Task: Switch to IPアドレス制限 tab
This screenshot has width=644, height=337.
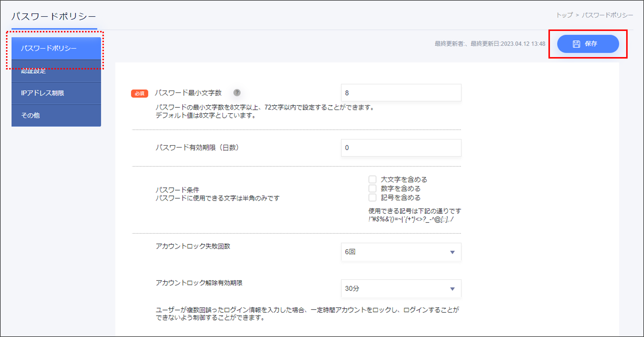Action: tap(56, 93)
